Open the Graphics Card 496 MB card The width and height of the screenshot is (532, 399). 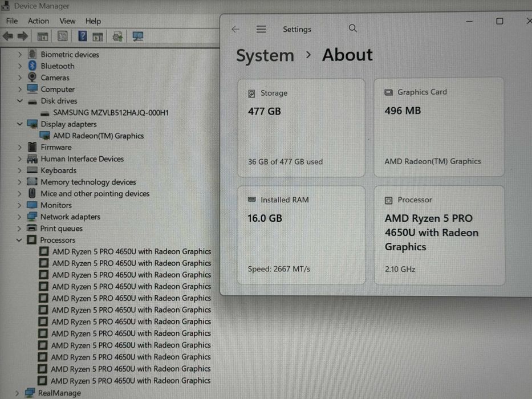[438, 127]
